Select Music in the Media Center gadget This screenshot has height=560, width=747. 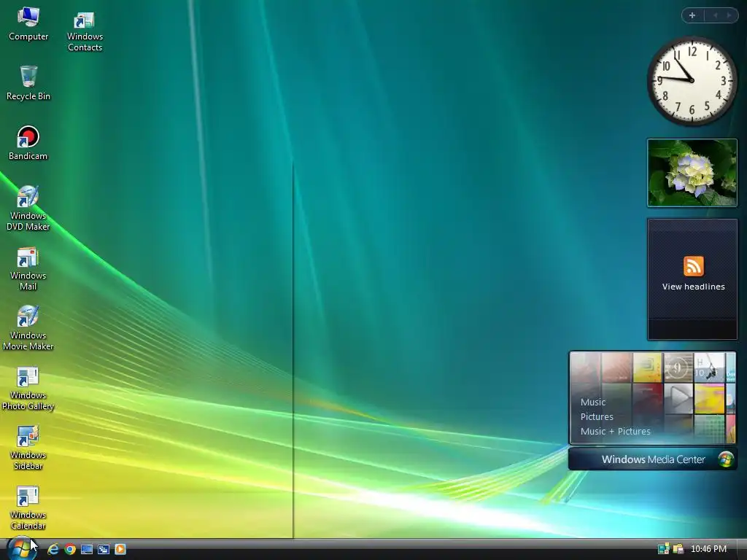click(592, 402)
